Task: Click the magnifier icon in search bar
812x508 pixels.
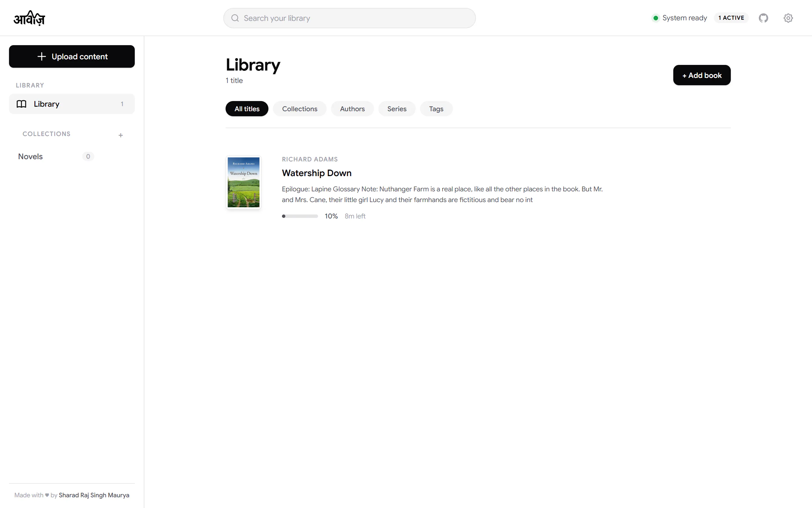Action: (235, 18)
